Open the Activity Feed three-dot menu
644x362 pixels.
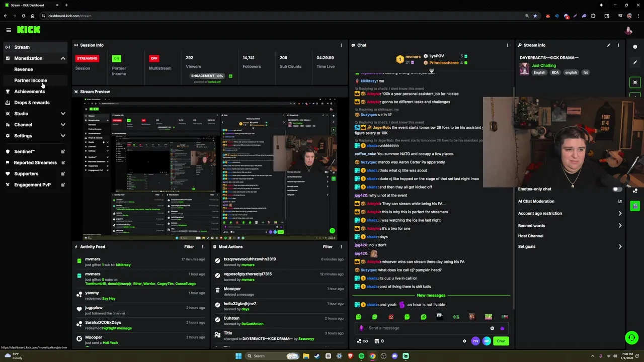click(x=203, y=247)
